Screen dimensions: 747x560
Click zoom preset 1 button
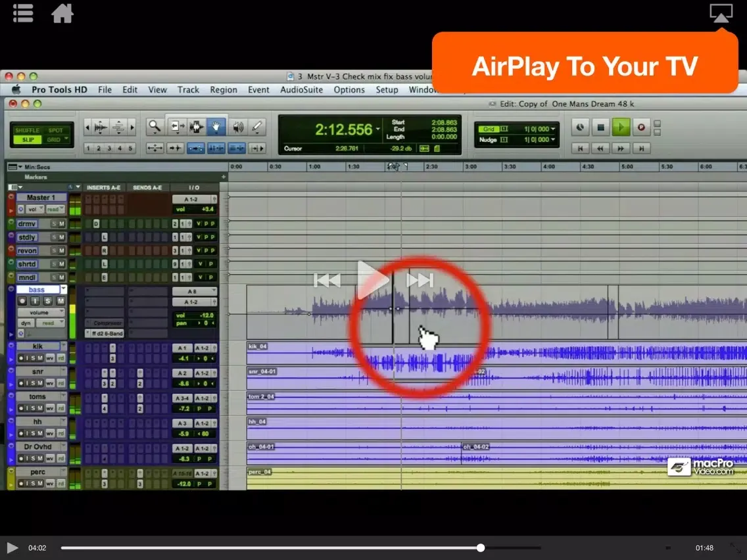tap(88, 148)
